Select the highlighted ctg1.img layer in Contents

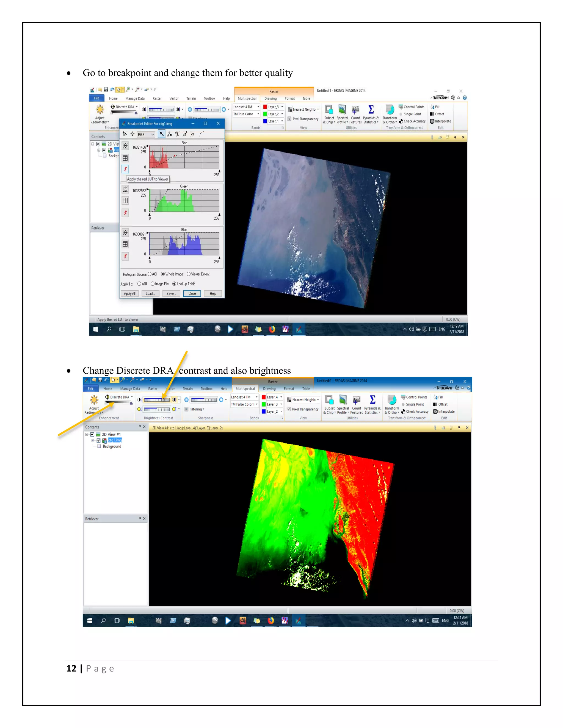(x=115, y=440)
